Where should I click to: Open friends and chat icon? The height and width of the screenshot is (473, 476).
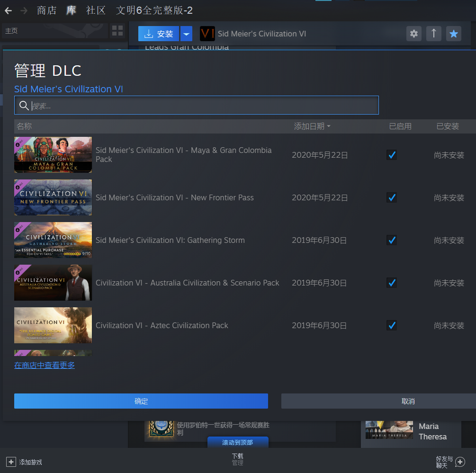459,462
